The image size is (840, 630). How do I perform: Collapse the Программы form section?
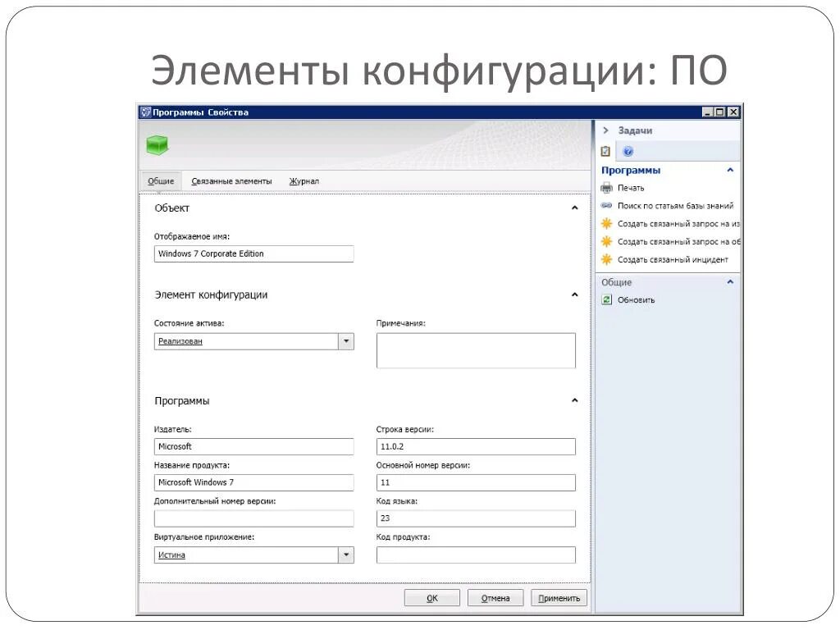coord(575,400)
